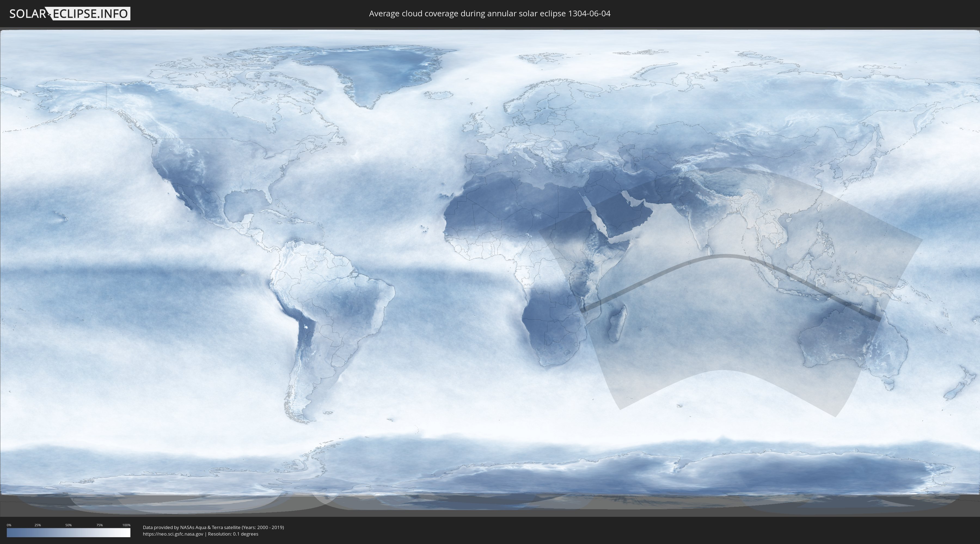This screenshot has height=544, width=980.
Task: Click the Resolution: 0.1 degrees text
Action: point(233,534)
